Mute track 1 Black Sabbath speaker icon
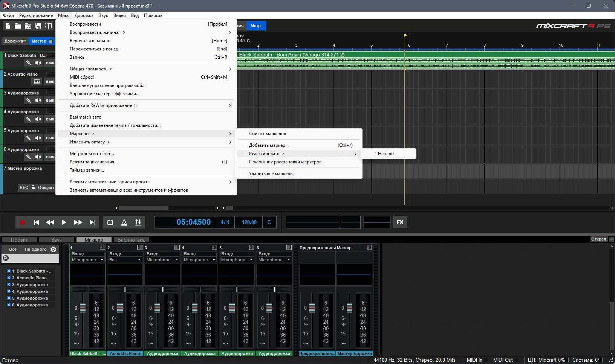This screenshot has width=615, height=364. pyautogui.click(x=38, y=63)
